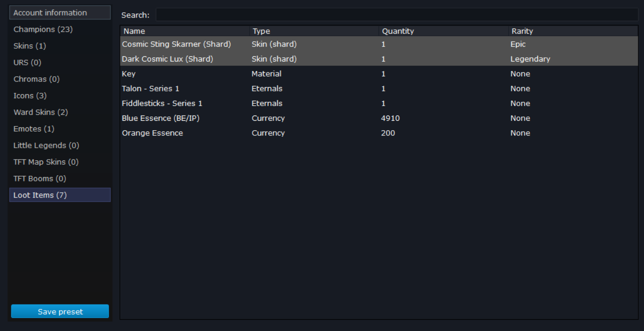Select Champions (23) in sidebar

coord(60,29)
